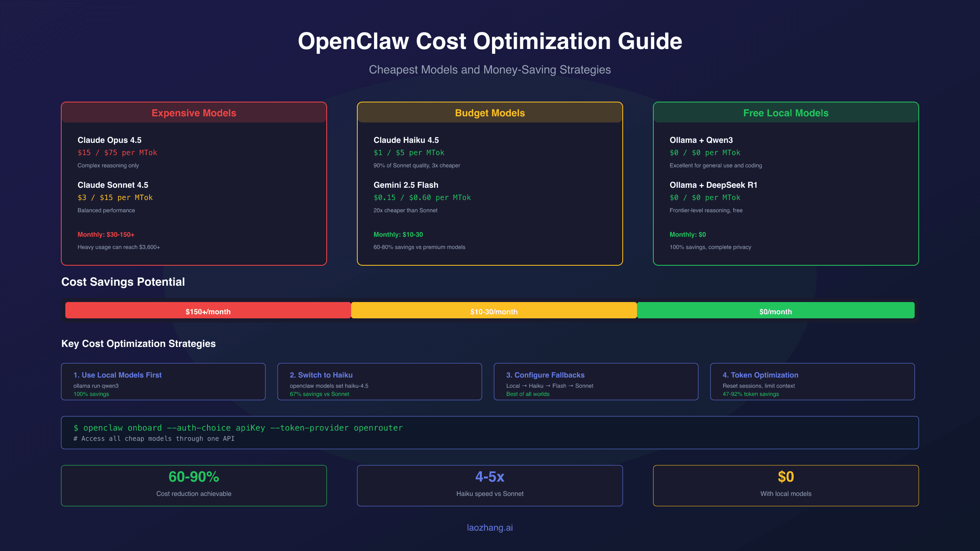Open the Use Local Models First strategy card
980x551 pixels.
(x=163, y=382)
